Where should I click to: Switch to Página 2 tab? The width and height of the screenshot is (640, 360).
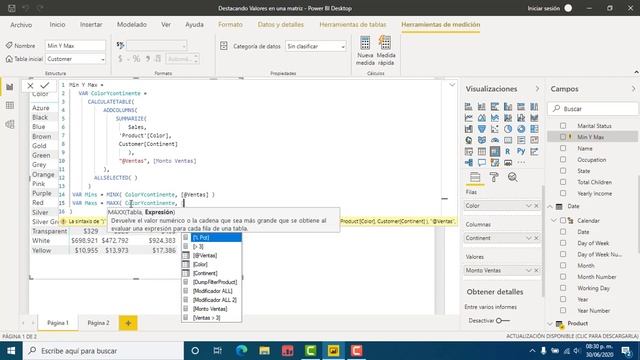(x=98, y=323)
